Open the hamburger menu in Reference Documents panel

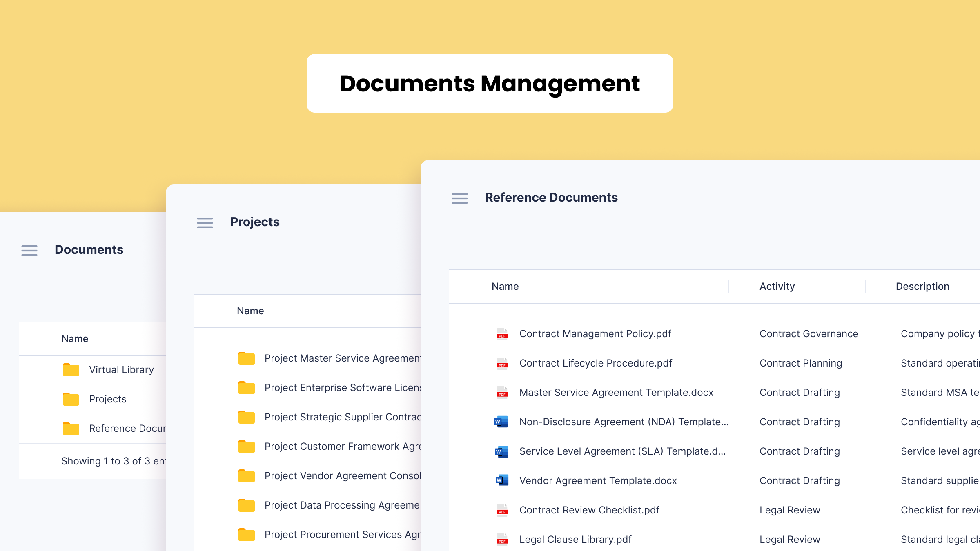pyautogui.click(x=460, y=198)
